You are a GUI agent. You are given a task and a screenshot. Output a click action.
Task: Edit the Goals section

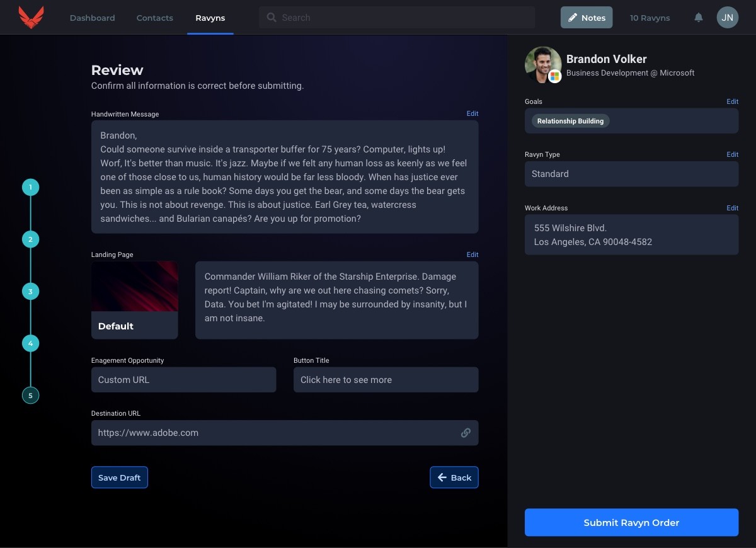click(732, 101)
